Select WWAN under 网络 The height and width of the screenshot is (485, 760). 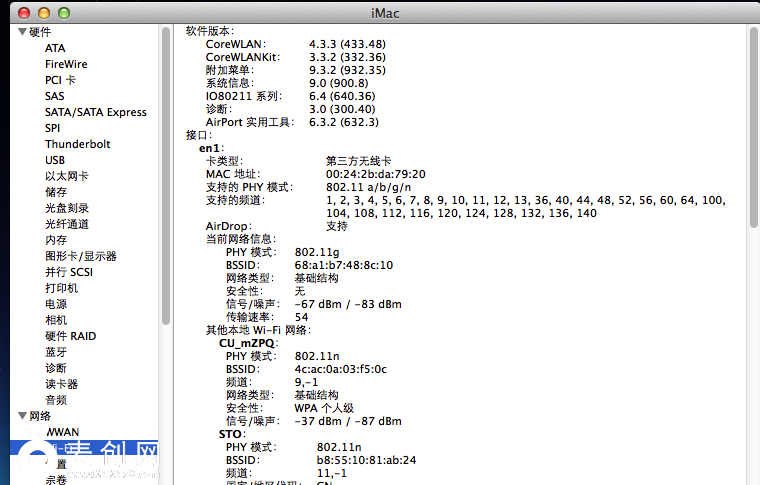(x=62, y=432)
